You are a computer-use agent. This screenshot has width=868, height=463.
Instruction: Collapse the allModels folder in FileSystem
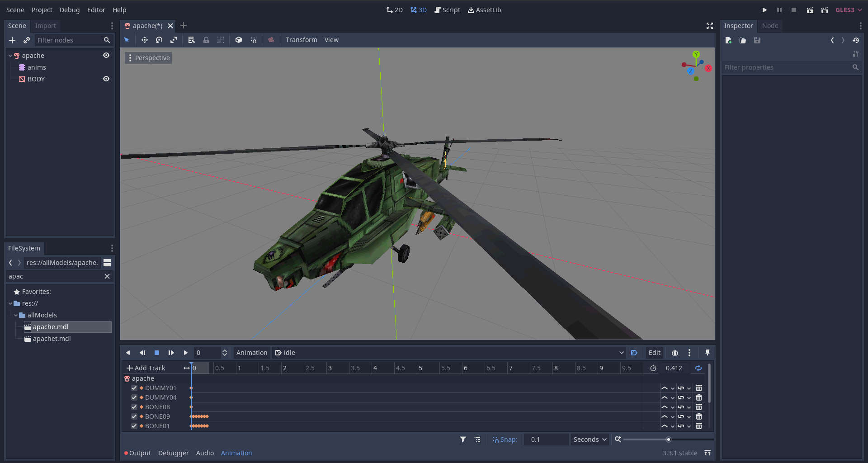click(16, 315)
